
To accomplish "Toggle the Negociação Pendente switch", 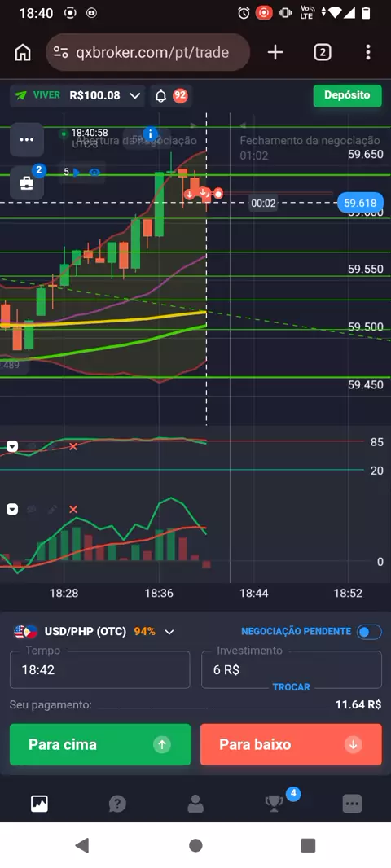I will pyautogui.click(x=369, y=632).
